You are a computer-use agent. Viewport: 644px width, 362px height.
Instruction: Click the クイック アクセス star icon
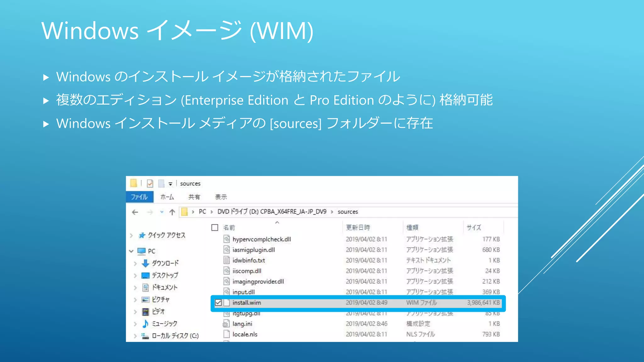pos(142,235)
